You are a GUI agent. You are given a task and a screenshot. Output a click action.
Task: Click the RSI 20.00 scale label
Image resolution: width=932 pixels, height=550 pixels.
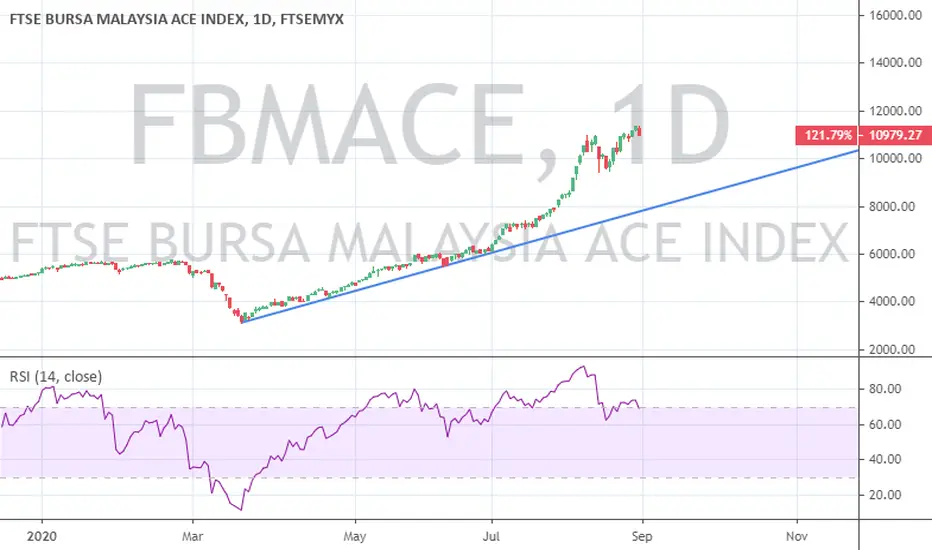point(885,495)
